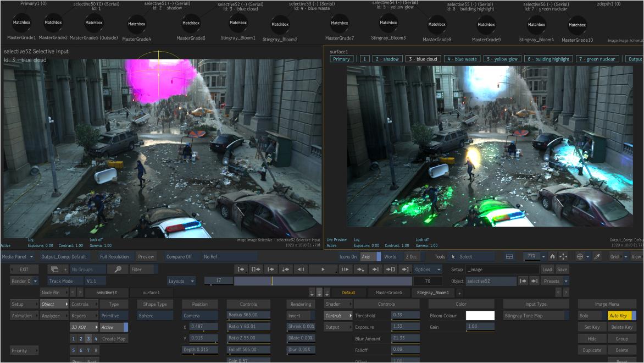Open the Stingray Tone Map input type dropdown

pyautogui.click(x=536, y=316)
